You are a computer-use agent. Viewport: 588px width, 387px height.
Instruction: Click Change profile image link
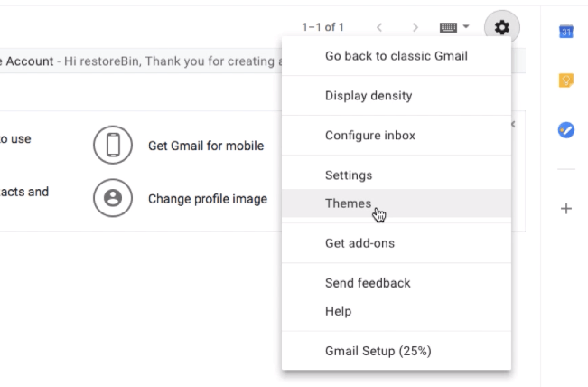pos(208,199)
